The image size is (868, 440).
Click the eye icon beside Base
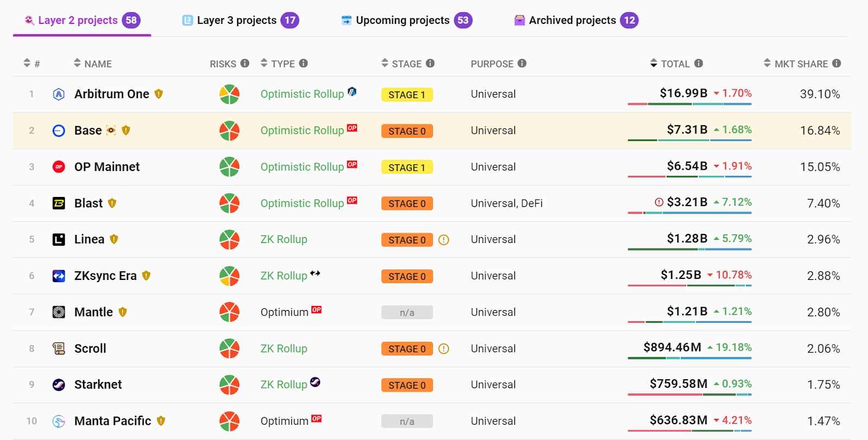(x=111, y=130)
